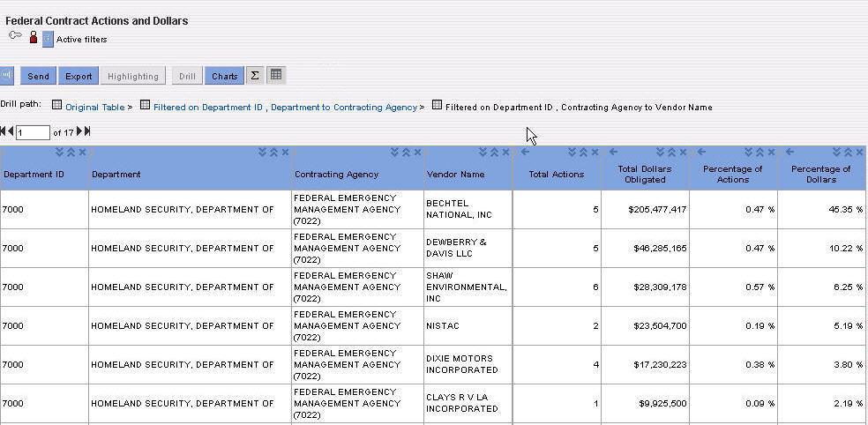Click the red person icon
Image resolution: width=868 pixels, height=425 pixels.
click(34, 38)
